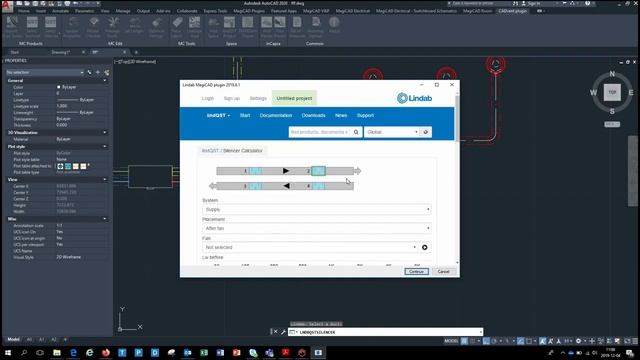Viewport: 640px width, 360px height.
Task: Open the notification center icon on taskbar
Action: [x=630, y=353]
